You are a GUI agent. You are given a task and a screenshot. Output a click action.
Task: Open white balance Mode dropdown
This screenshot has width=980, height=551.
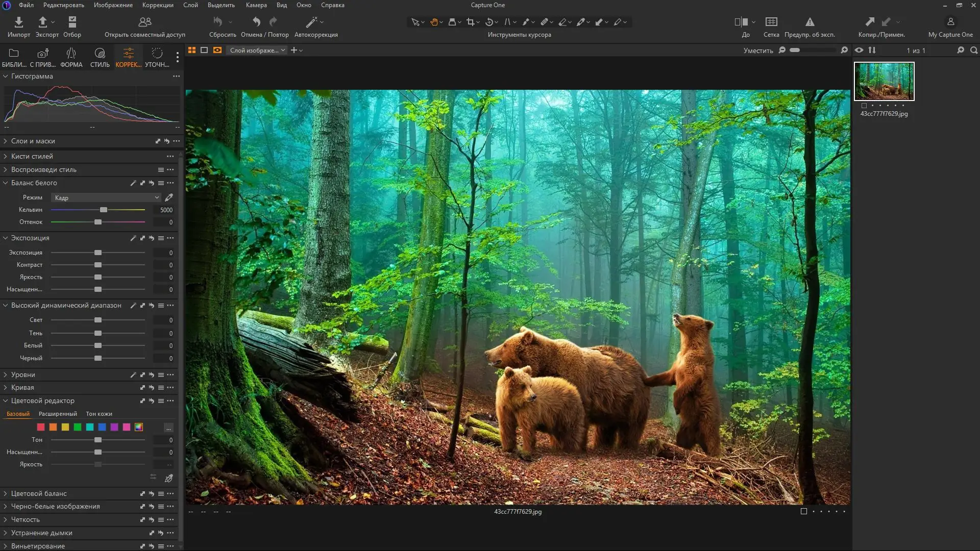[x=106, y=197]
